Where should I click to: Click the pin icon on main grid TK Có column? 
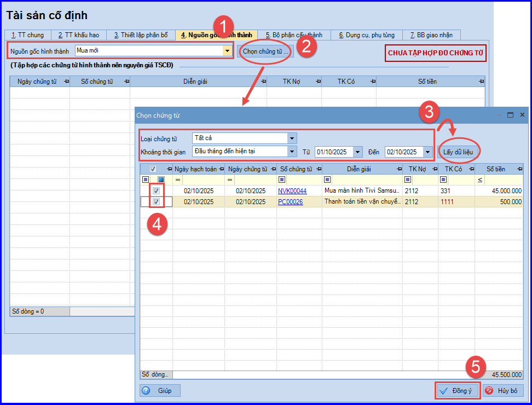373,82
